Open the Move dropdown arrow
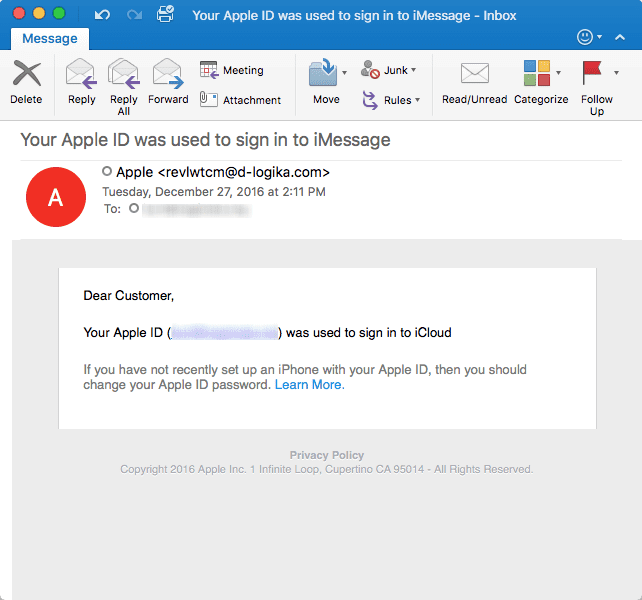 pos(345,73)
